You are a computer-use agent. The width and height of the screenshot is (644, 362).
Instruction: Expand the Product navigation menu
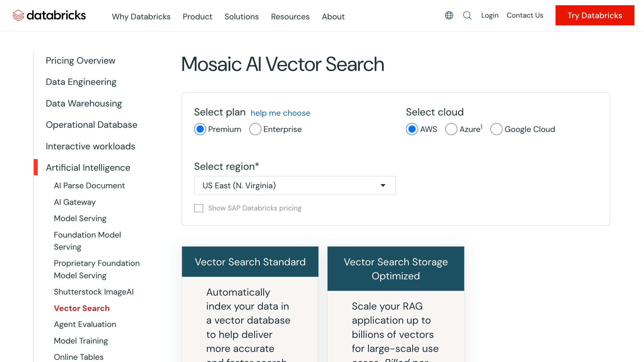197,17
